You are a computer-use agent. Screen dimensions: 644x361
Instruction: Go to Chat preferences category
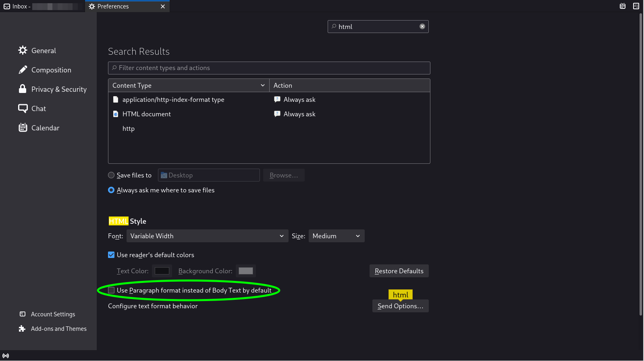pyautogui.click(x=39, y=108)
